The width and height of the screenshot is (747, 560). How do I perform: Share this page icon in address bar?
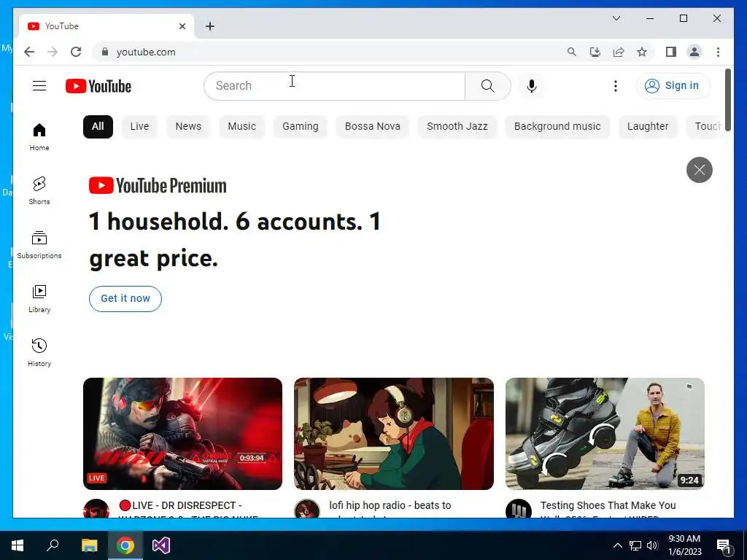[x=619, y=52]
